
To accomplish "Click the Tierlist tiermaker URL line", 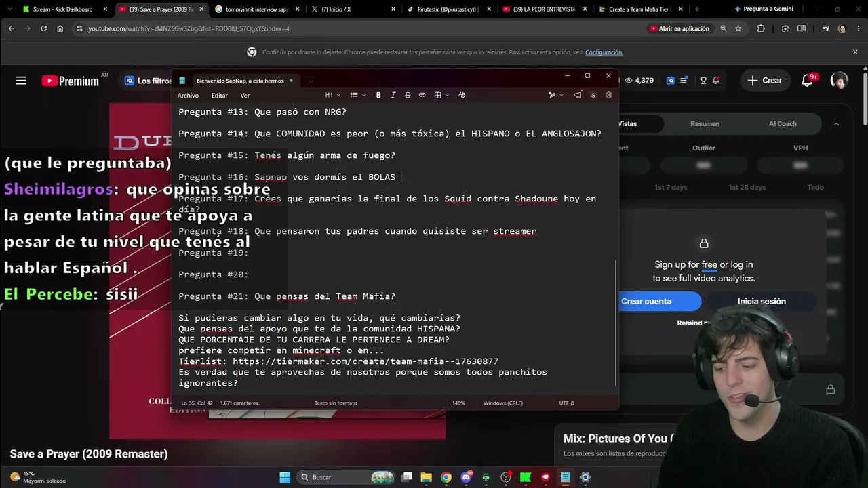I will coord(338,361).
